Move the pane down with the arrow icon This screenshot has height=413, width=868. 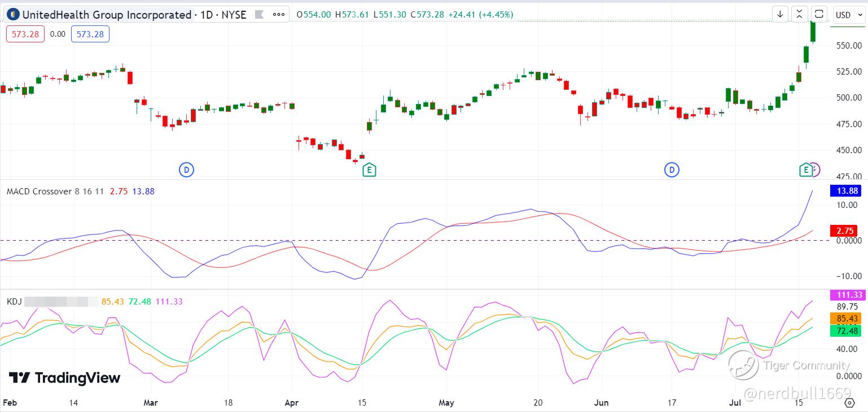tap(781, 14)
